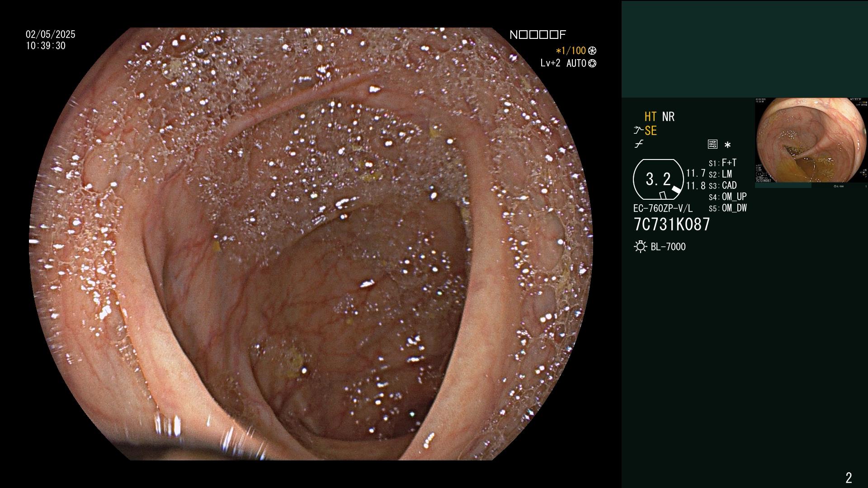Click the tone curve icon below SE
868x488 pixels.
[639, 145]
